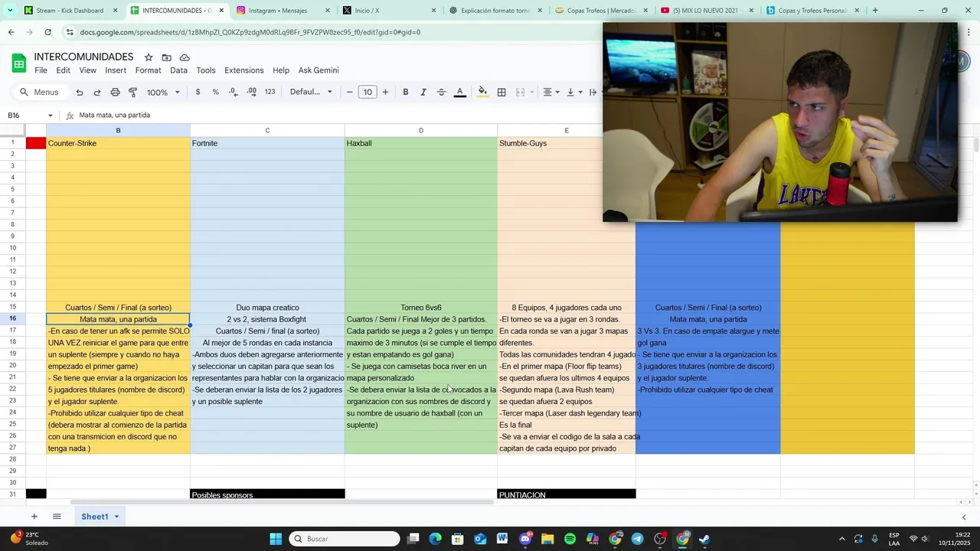Viewport: 980px width, 551px height.
Task: Activate the paint format tool
Action: 132,92
